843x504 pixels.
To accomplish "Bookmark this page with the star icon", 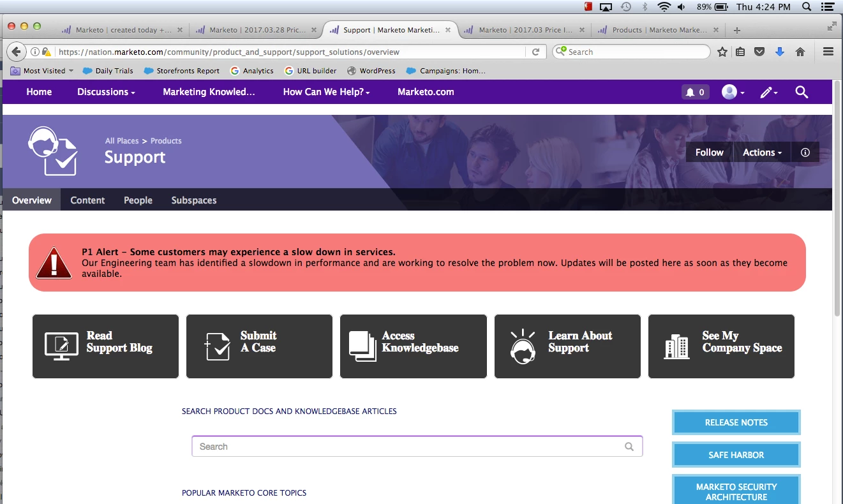I will [722, 52].
